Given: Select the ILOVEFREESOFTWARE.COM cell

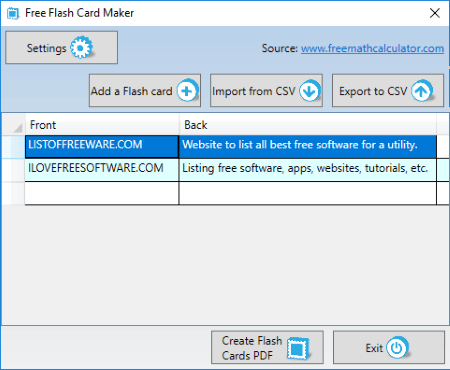Looking at the screenshot, I should pyautogui.click(x=102, y=170).
